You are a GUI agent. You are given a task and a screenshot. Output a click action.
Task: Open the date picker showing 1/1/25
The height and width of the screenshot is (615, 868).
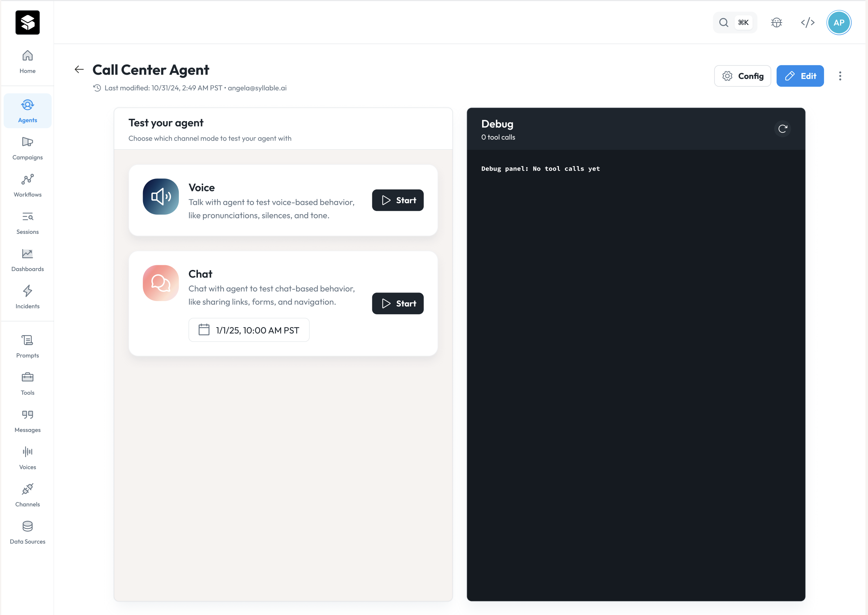click(x=249, y=330)
